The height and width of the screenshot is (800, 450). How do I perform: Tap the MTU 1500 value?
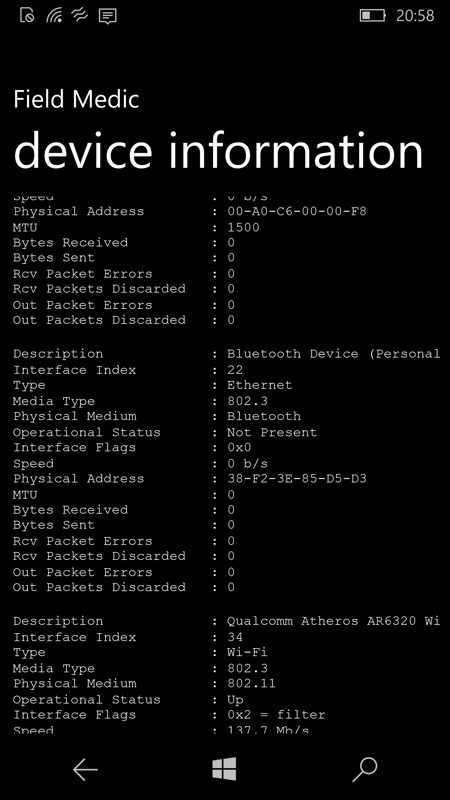(x=243, y=227)
